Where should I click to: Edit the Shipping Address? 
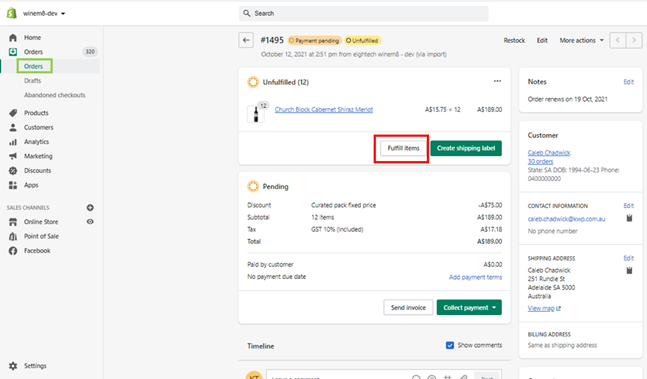pos(628,258)
